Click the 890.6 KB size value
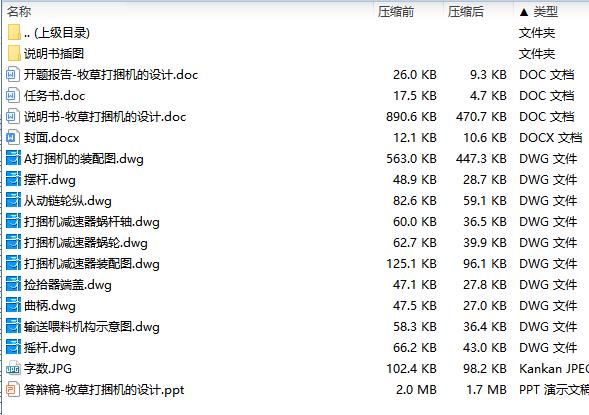This screenshot has height=415, width=589. click(x=411, y=117)
